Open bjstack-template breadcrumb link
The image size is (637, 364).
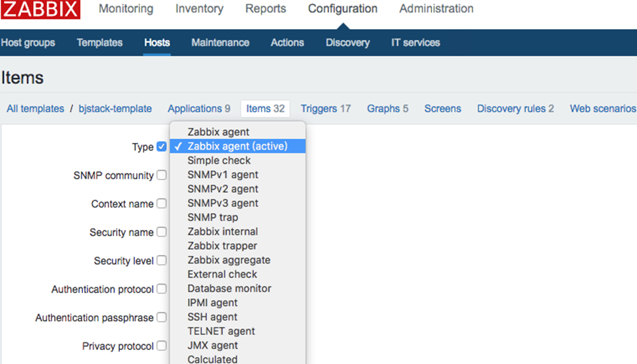pyautogui.click(x=115, y=109)
